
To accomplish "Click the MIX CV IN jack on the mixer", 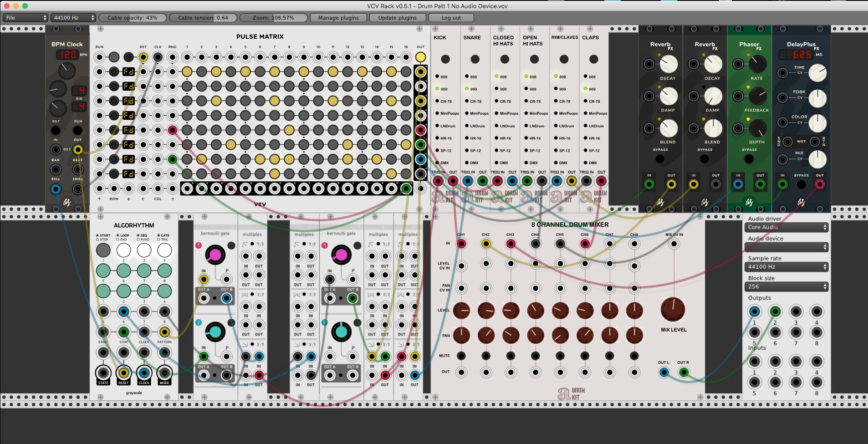I will (674, 244).
